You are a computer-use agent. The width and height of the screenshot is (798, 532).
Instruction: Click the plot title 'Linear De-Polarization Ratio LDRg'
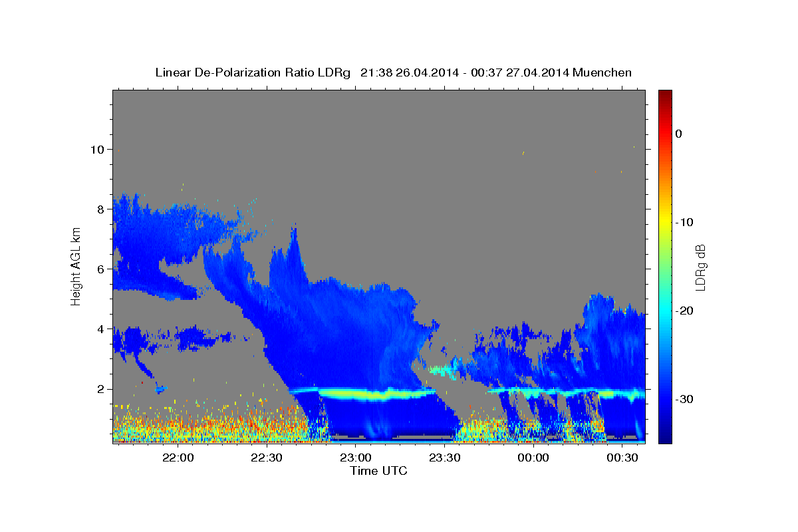[253, 72]
